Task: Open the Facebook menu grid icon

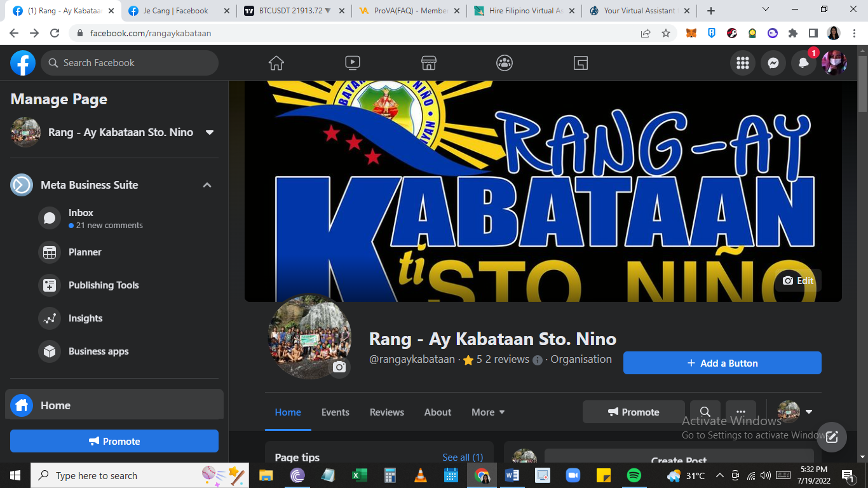Action: 743,63
